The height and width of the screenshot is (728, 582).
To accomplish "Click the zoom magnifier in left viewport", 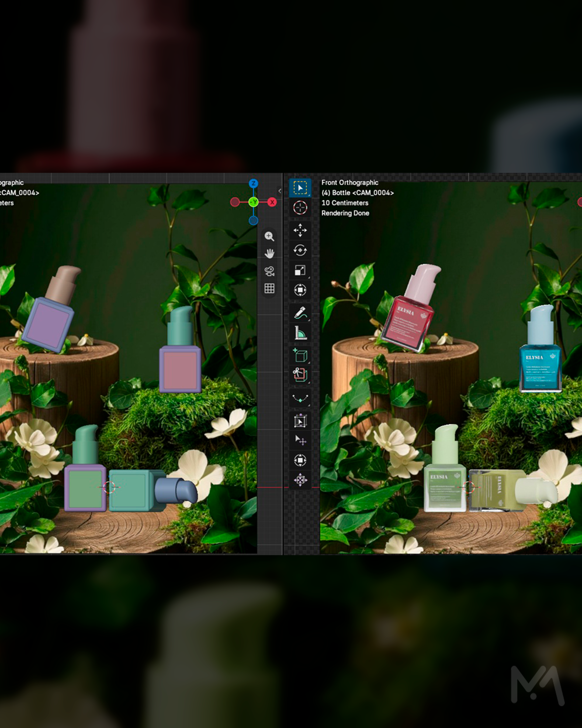I will pos(269,236).
